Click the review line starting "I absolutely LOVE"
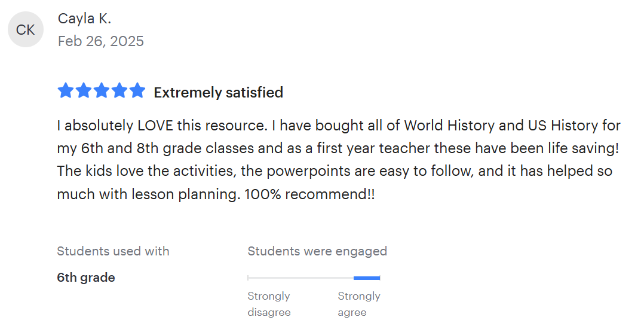644x329 pixels. point(339,126)
